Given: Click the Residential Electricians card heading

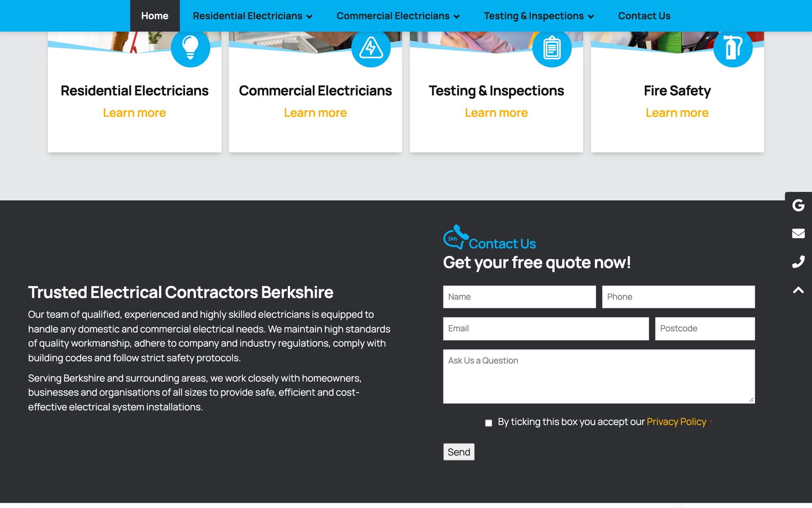Looking at the screenshot, I should pyautogui.click(x=134, y=91).
